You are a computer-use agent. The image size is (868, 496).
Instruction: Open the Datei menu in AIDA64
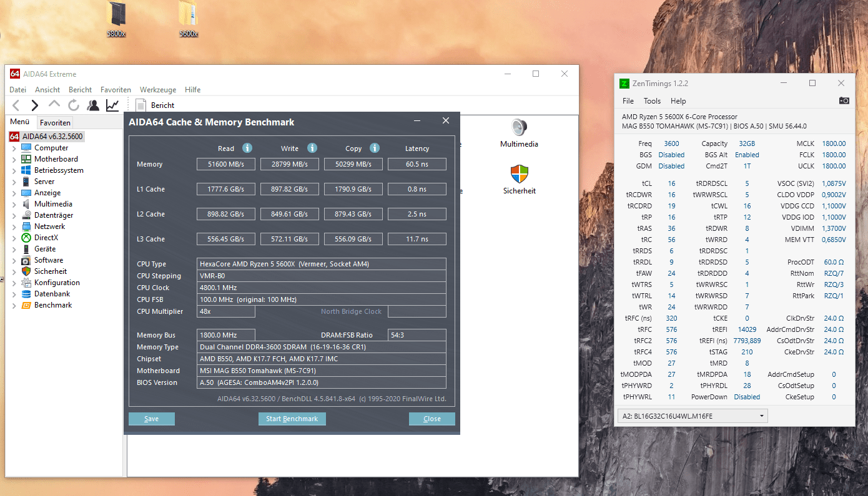pyautogui.click(x=18, y=90)
